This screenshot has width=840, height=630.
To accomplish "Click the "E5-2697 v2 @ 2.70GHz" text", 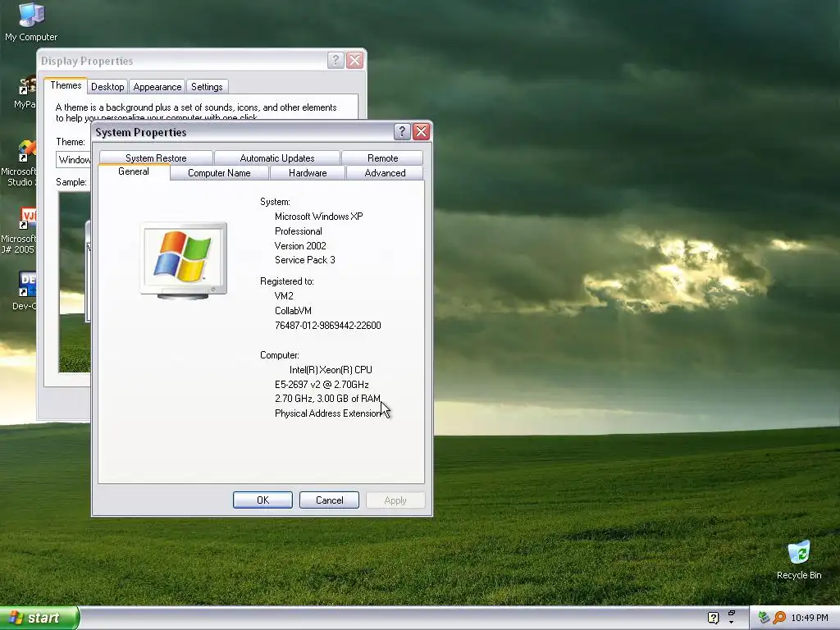I will 322,384.
